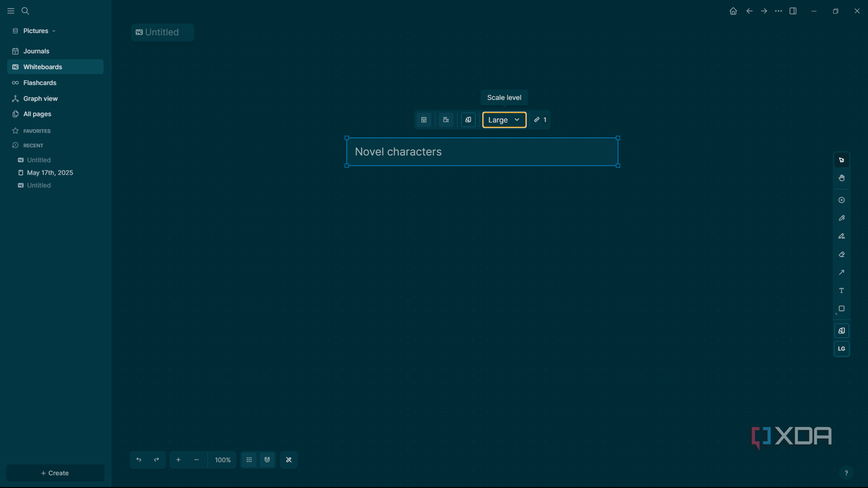Image resolution: width=868 pixels, height=488 pixels.
Task: Select the pointer select tool
Action: click(841, 160)
